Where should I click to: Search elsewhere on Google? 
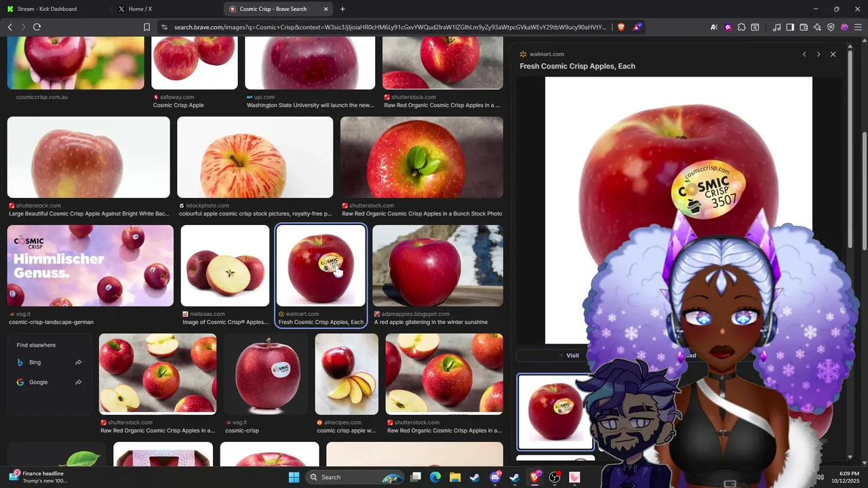49,382
